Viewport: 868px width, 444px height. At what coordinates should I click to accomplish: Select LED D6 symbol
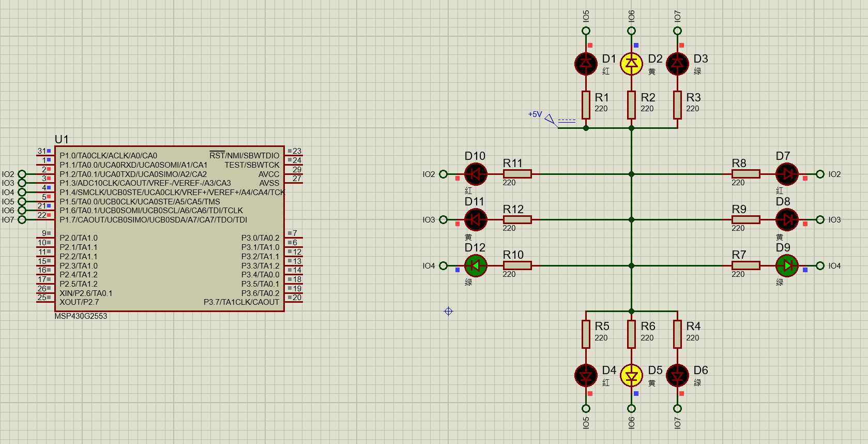[677, 376]
